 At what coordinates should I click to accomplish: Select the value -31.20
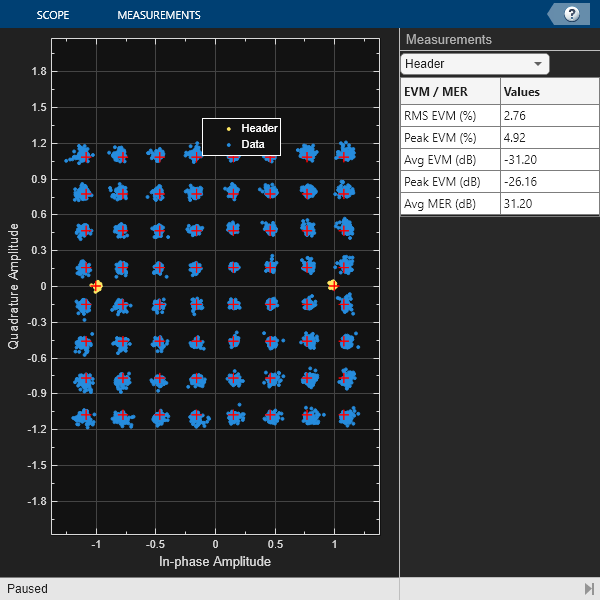tap(520, 160)
